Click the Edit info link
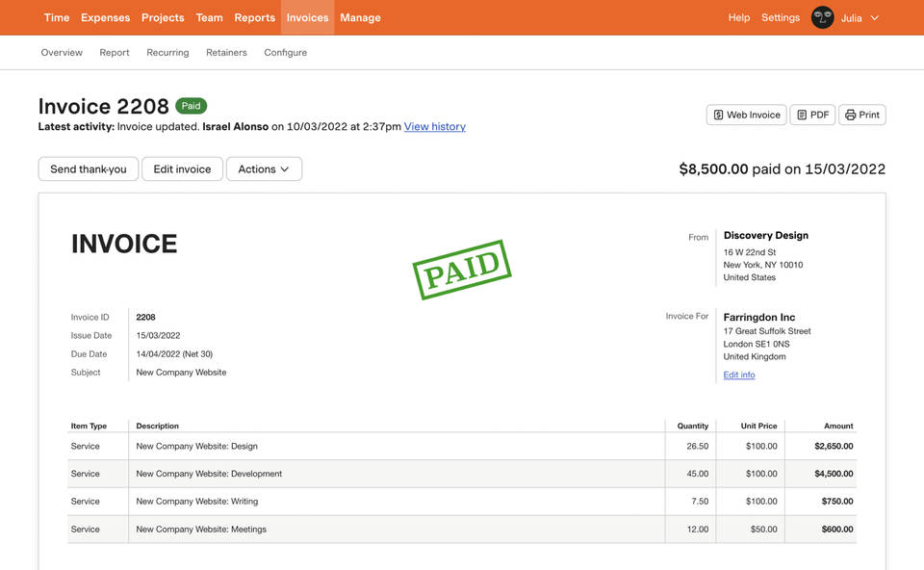The image size is (924, 570). click(738, 375)
